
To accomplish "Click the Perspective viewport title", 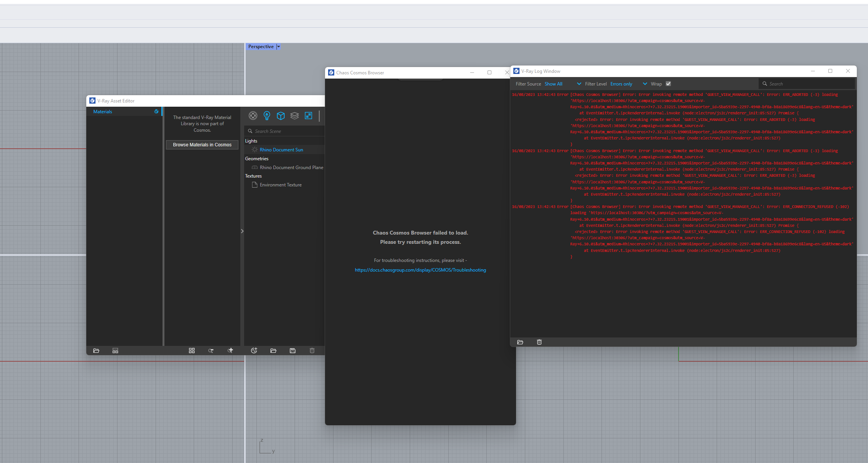I will click(x=261, y=47).
